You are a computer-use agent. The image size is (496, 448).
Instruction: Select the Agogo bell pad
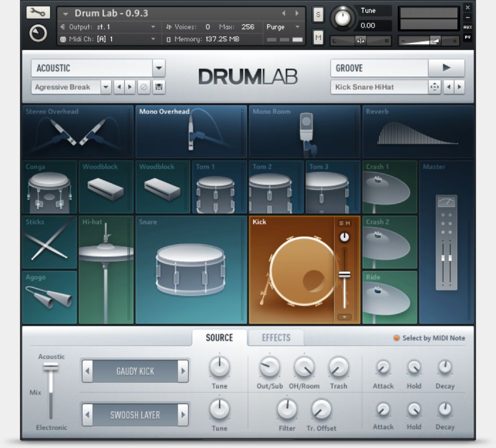coord(49,297)
